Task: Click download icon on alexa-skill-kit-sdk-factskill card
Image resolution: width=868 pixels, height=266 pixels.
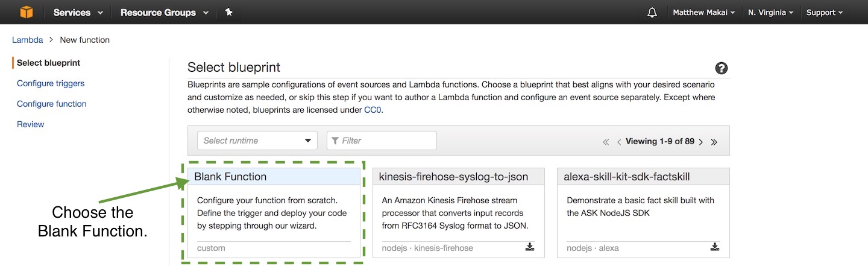Action: pyautogui.click(x=715, y=247)
